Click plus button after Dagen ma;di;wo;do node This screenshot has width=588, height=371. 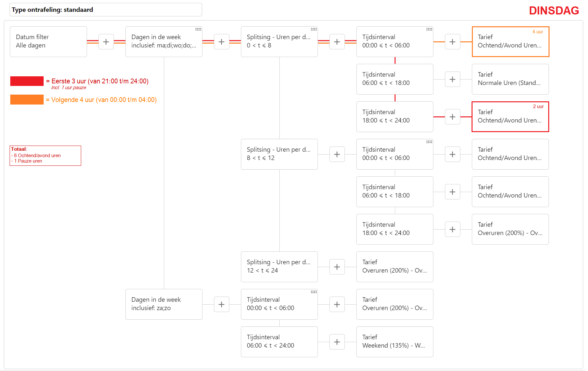[x=221, y=42]
